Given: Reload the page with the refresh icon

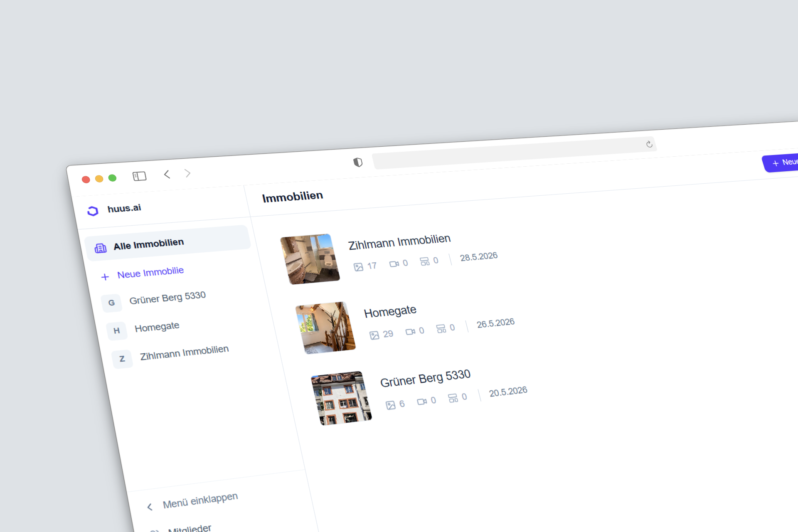Looking at the screenshot, I should point(649,144).
